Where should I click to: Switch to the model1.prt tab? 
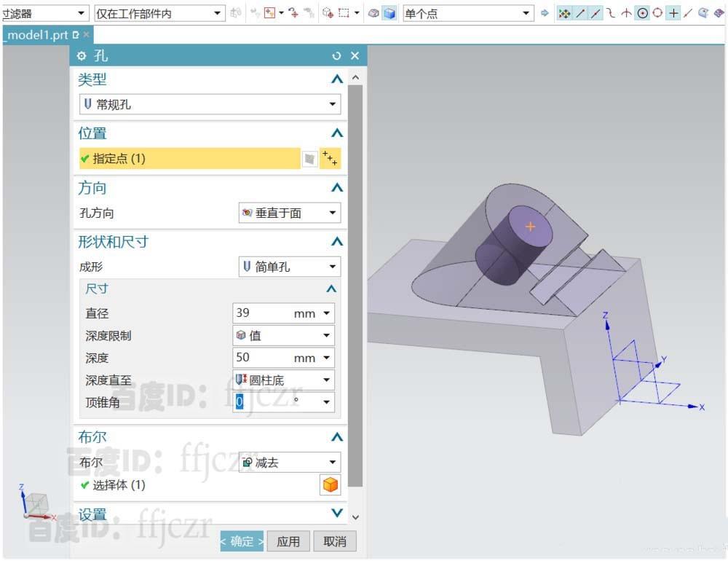(36, 34)
